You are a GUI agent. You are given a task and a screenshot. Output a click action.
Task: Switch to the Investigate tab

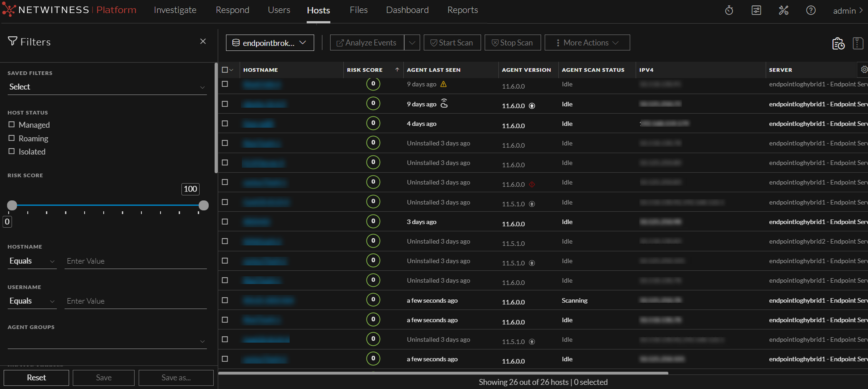point(175,10)
